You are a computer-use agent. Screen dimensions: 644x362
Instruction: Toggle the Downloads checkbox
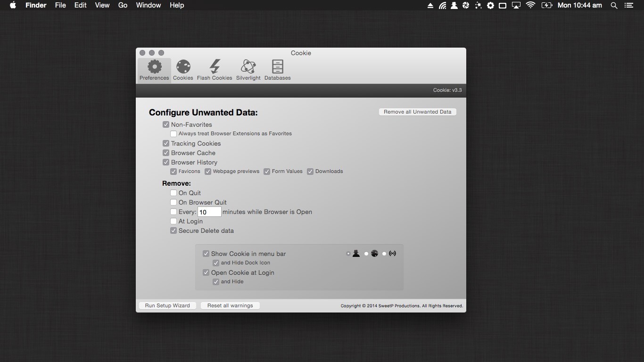coord(310,172)
